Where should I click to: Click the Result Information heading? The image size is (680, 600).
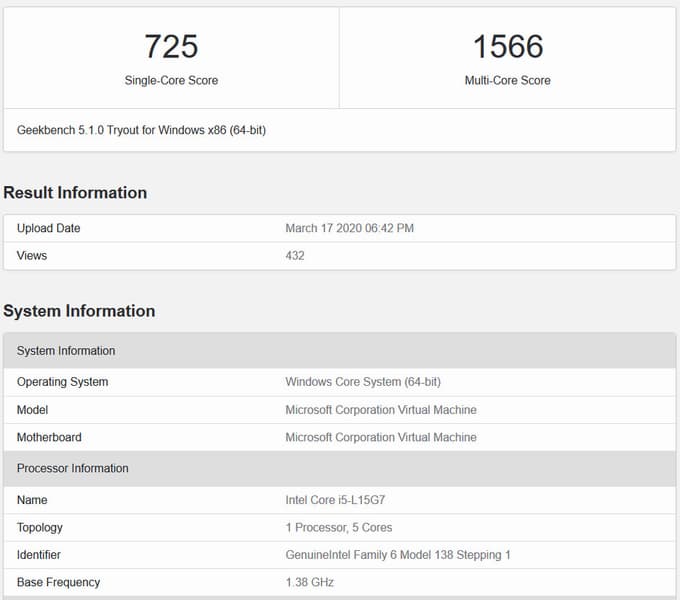point(75,192)
